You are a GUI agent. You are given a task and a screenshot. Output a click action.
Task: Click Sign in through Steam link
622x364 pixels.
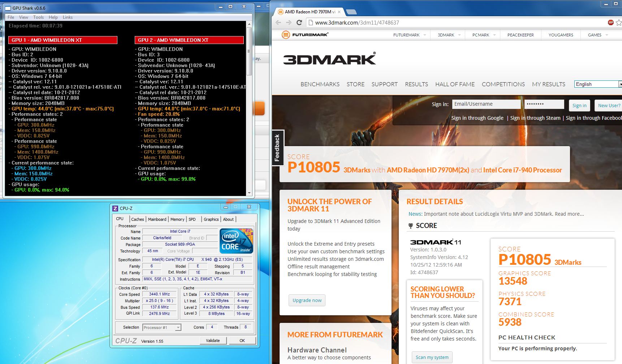535,118
